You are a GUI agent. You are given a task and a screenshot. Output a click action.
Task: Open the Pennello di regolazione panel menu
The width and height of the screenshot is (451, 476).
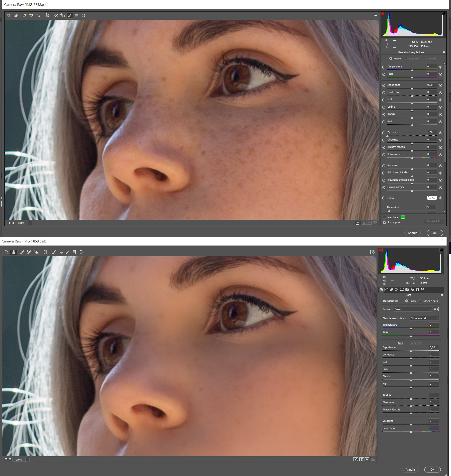click(x=444, y=52)
